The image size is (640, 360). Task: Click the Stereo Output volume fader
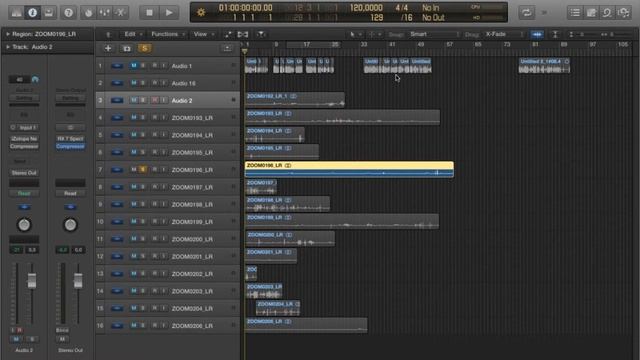click(x=78, y=281)
